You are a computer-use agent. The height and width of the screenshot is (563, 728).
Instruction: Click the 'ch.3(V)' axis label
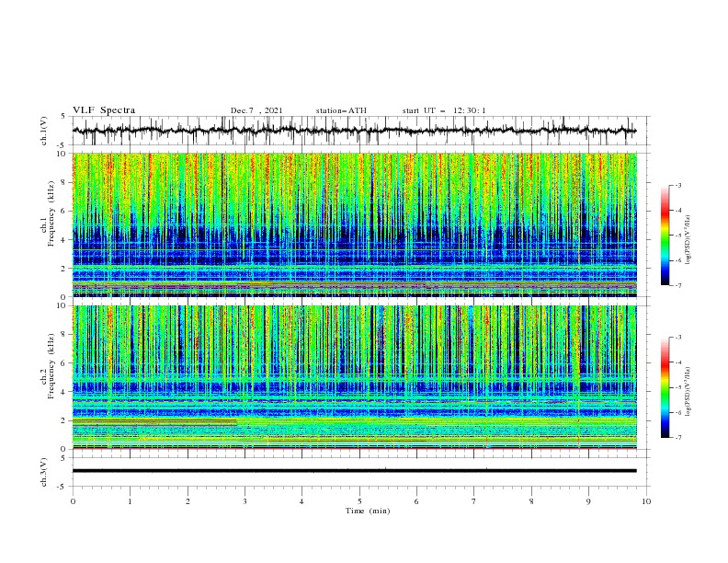[x=44, y=472]
